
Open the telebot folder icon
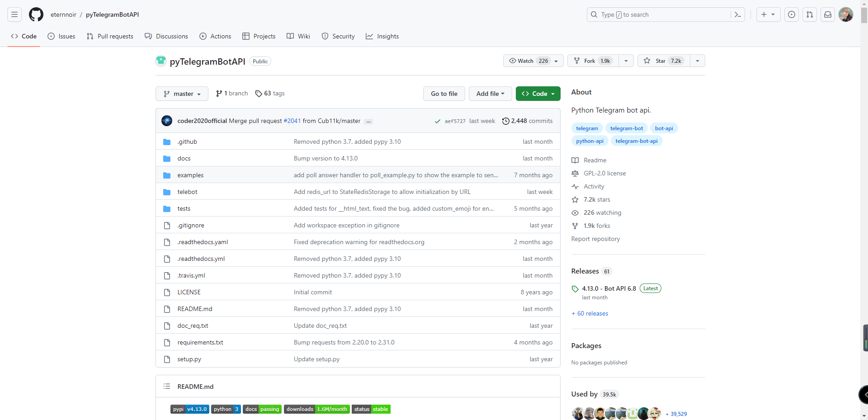pos(167,192)
